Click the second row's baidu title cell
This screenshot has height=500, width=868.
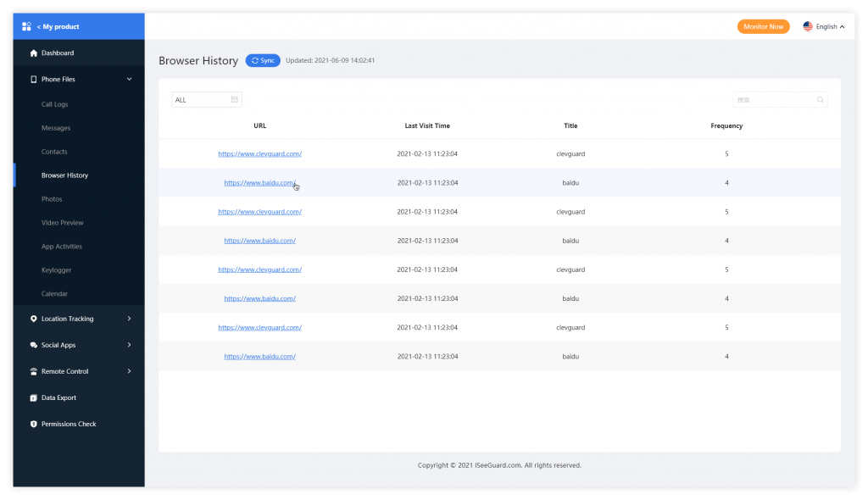pos(570,183)
